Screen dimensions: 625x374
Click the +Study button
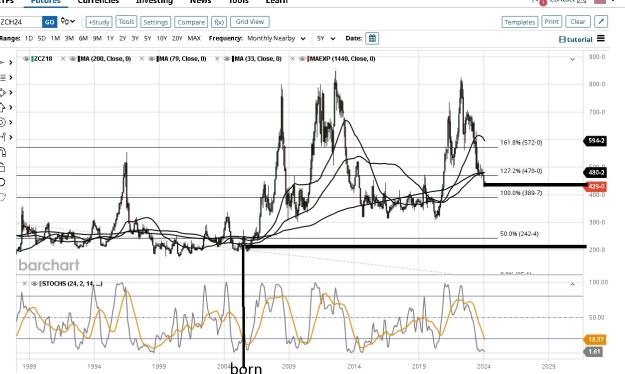click(99, 22)
